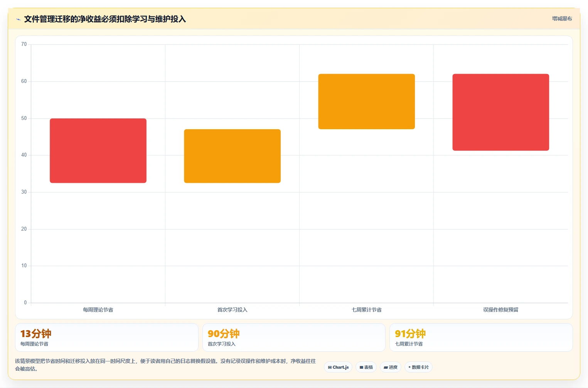Select the orange 七周累计节省 bar
588x388 pixels.
tap(366, 101)
